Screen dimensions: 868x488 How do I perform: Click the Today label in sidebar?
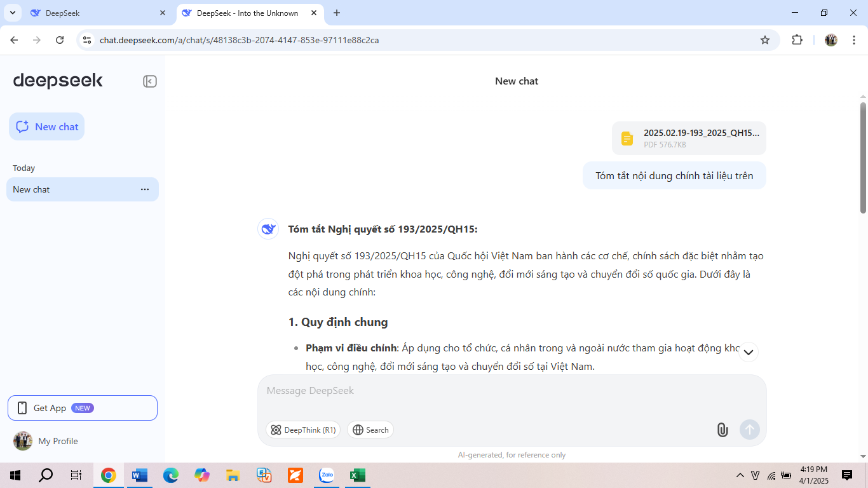(x=24, y=168)
